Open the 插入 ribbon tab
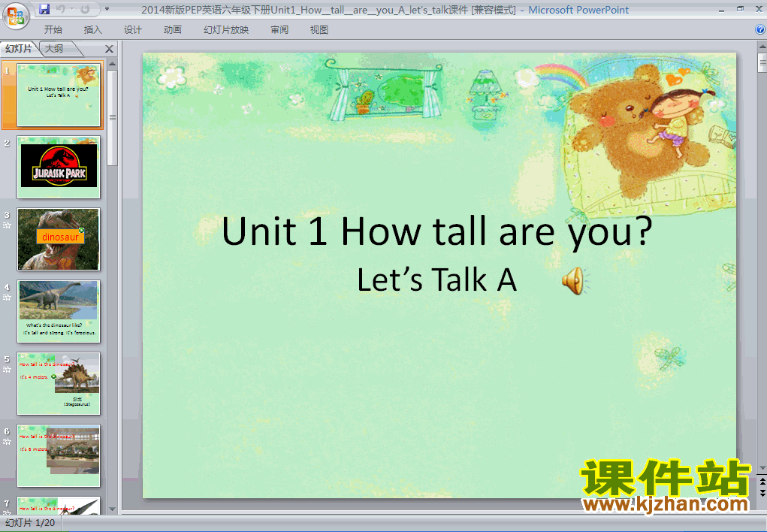The height and width of the screenshot is (532, 767). [x=93, y=30]
